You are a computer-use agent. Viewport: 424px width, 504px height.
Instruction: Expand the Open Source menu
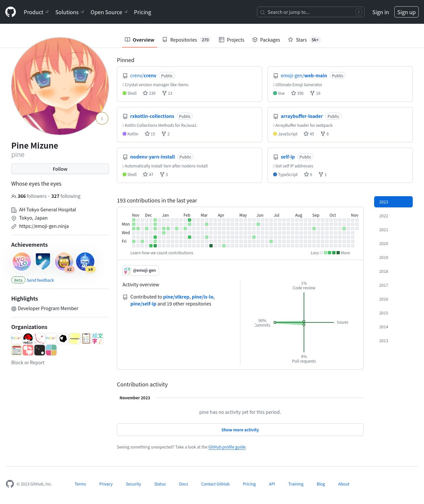click(109, 12)
